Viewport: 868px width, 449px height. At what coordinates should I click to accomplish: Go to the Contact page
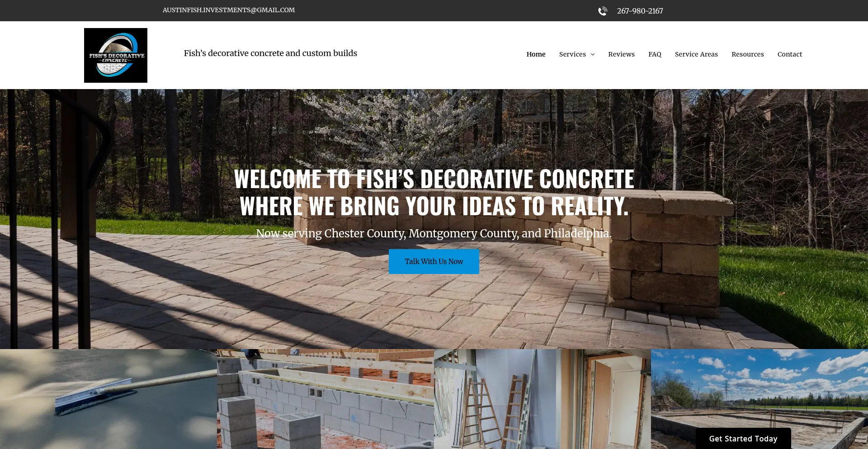(790, 54)
